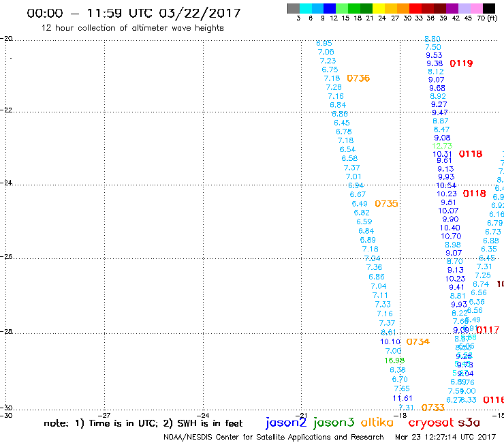The image size is (504, 443).
Task: Click the green '16.98' wave height
Action: pyautogui.click(x=394, y=361)
